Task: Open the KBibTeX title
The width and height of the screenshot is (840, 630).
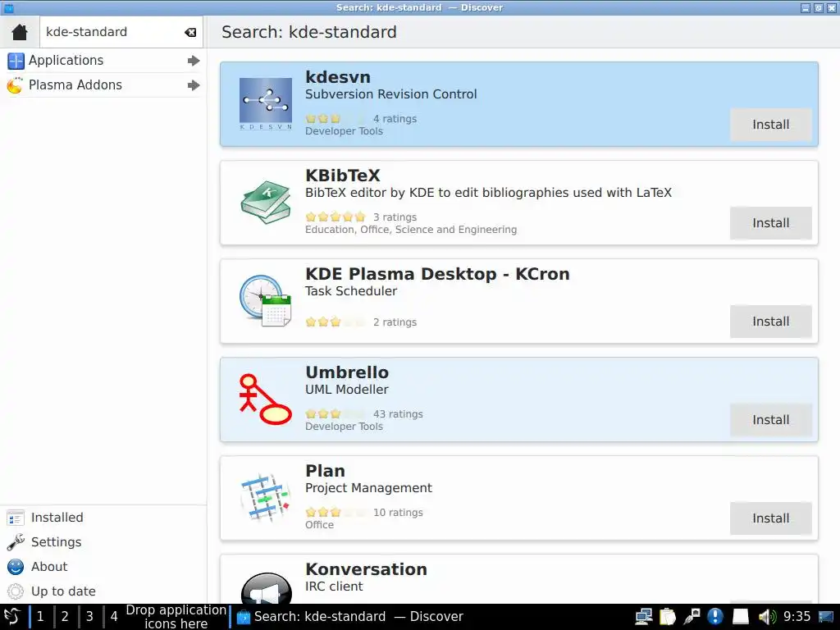Action: pos(343,176)
